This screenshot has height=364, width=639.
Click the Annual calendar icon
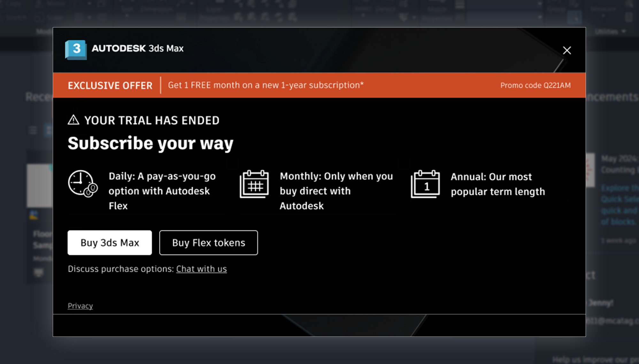(425, 184)
